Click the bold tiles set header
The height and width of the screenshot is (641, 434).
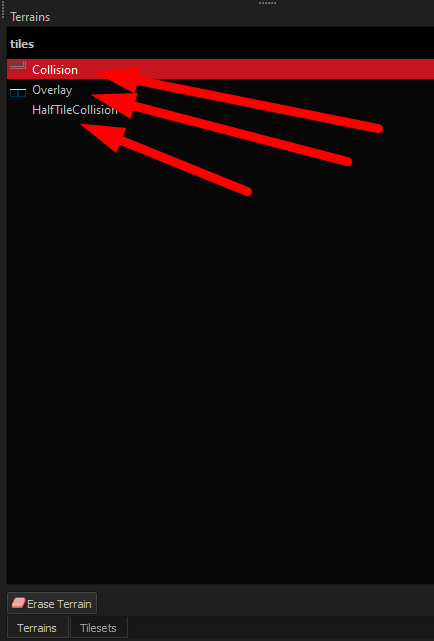pos(22,44)
